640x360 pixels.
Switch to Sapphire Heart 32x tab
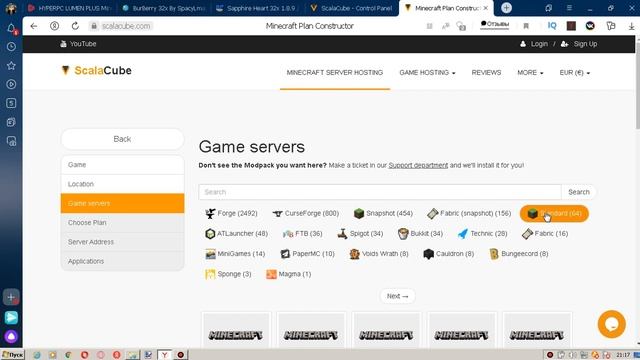click(257, 8)
